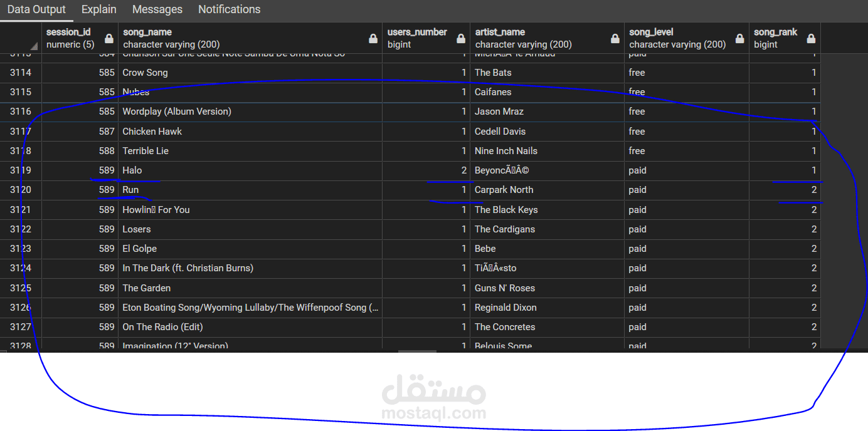Click the Wordplay (Album Version) cell
This screenshot has width=868, height=431.
(250, 112)
